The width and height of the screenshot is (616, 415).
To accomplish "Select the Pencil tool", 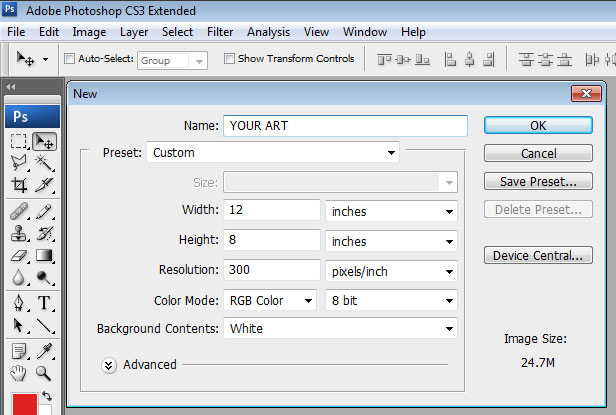I will tap(44, 211).
